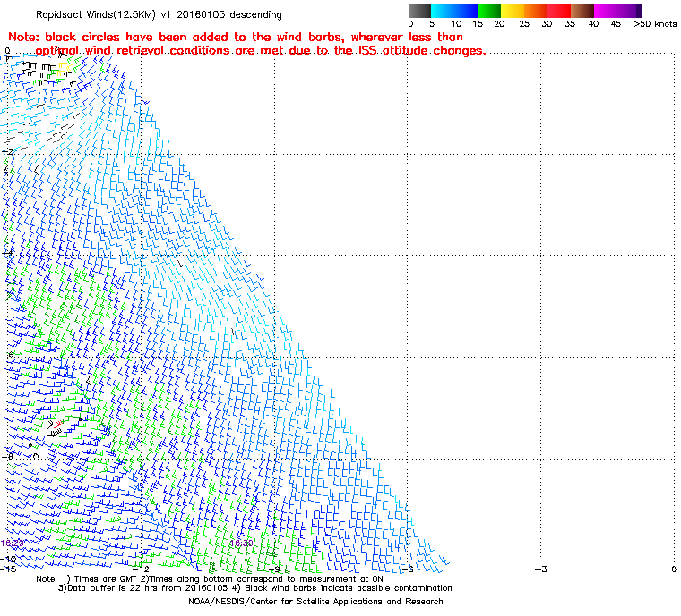Click the '-9' longitude axis label
The image size is (681, 616).
tap(274, 569)
